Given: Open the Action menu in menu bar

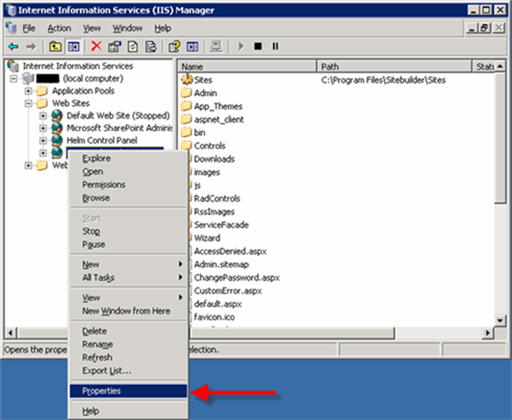Looking at the screenshot, I should tap(59, 28).
